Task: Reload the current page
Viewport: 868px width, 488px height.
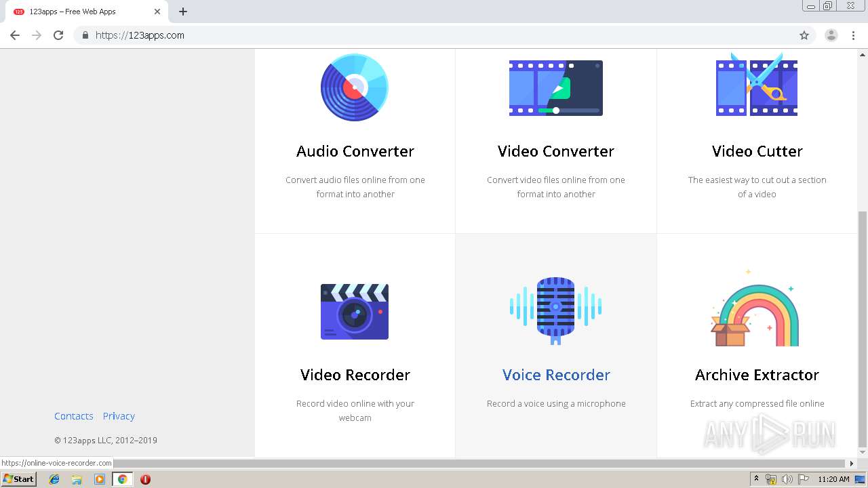Action: pos(58,35)
